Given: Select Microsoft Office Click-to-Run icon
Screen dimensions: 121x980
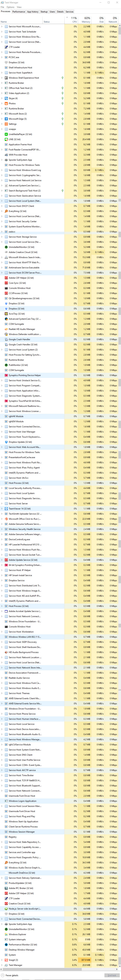Looking at the screenshot, I should point(6,519).
